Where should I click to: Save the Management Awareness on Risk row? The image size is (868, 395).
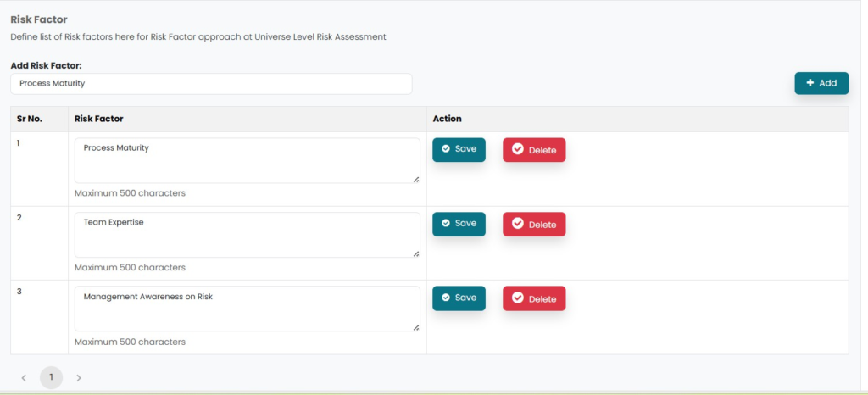459,298
